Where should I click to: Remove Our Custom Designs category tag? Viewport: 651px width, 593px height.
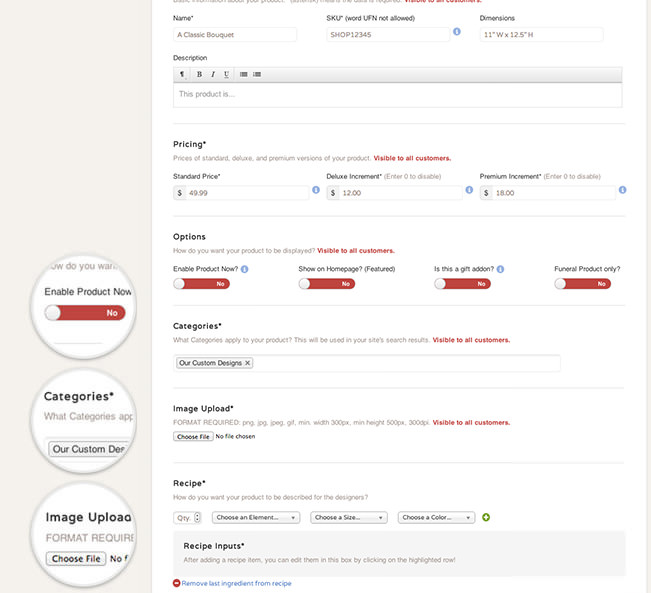[247, 363]
